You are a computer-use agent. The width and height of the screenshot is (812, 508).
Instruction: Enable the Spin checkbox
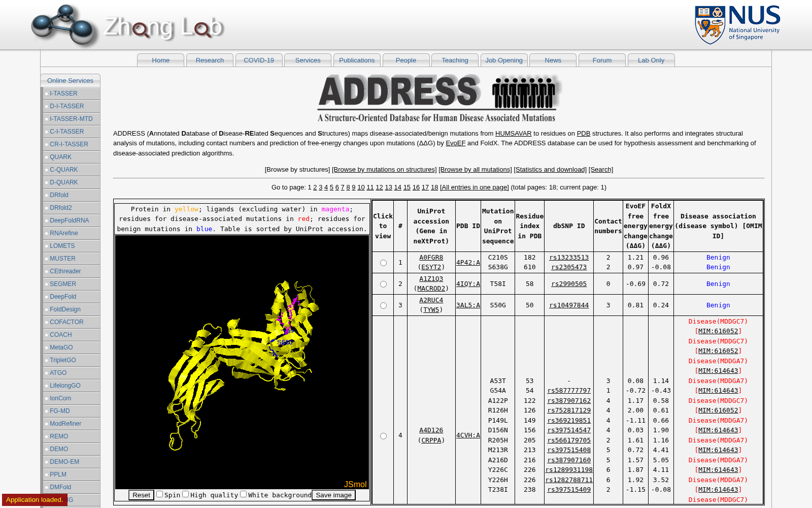click(x=159, y=494)
